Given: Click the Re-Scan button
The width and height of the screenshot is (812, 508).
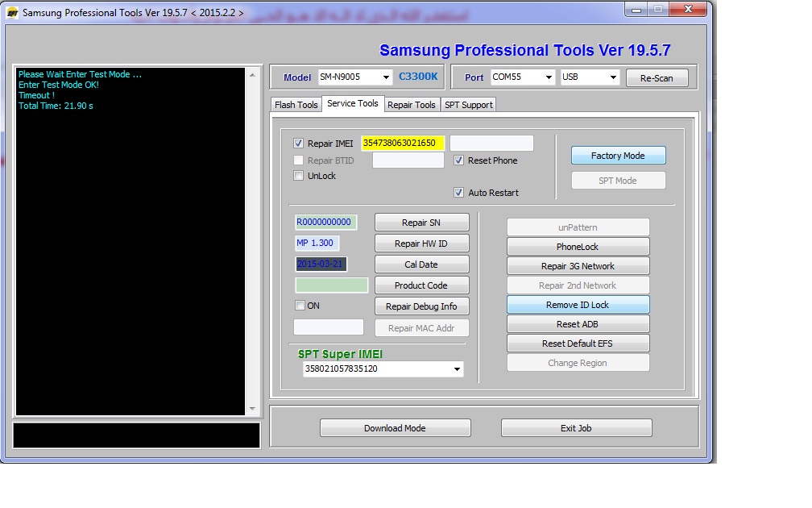Looking at the screenshot, I should coord(657,77).
